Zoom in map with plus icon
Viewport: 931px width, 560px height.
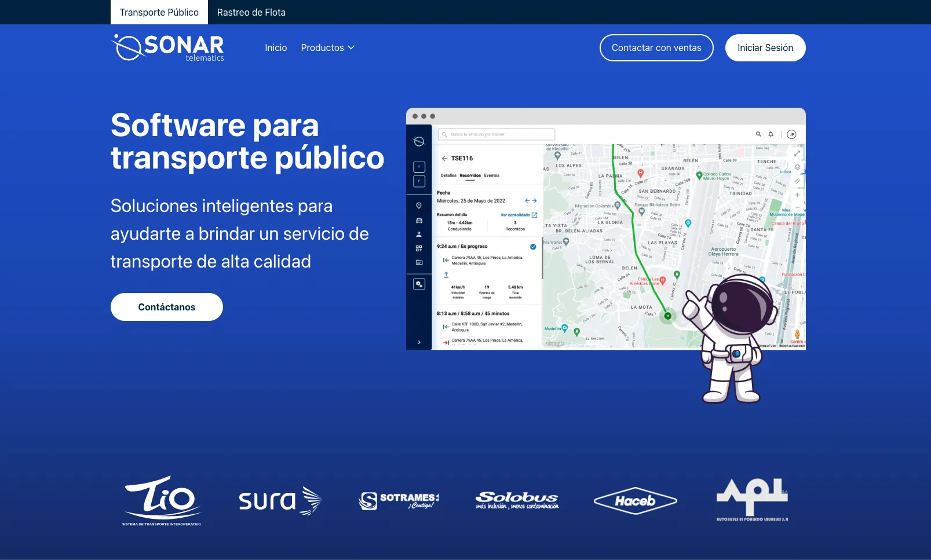pos(797,195)
